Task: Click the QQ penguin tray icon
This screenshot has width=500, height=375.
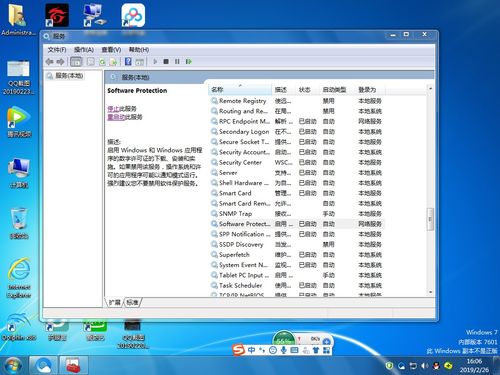Action: (x=436, y=366)
